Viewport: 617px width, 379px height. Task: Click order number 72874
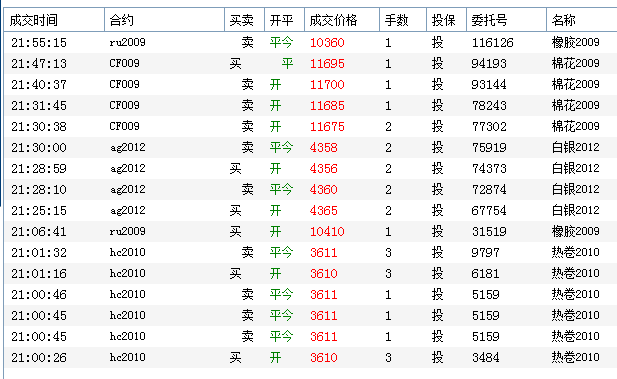coord(489,189)
